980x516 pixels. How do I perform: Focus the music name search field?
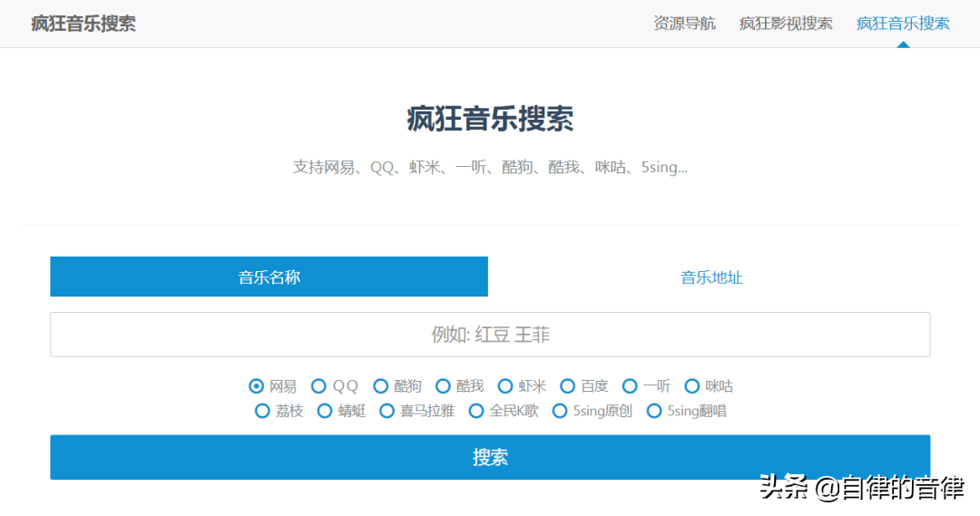point(490,335)
